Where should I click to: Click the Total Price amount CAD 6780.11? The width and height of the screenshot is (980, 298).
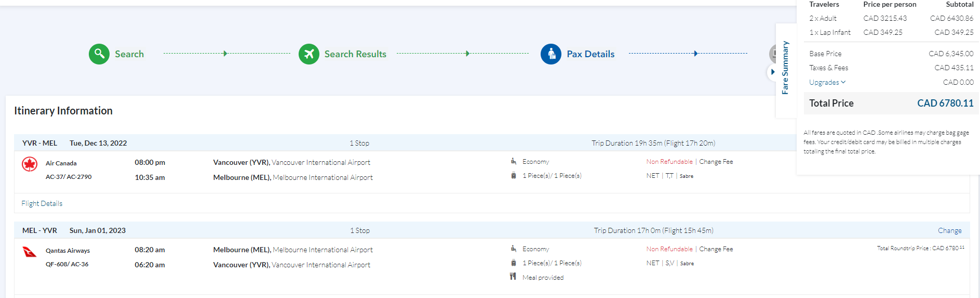945,103
